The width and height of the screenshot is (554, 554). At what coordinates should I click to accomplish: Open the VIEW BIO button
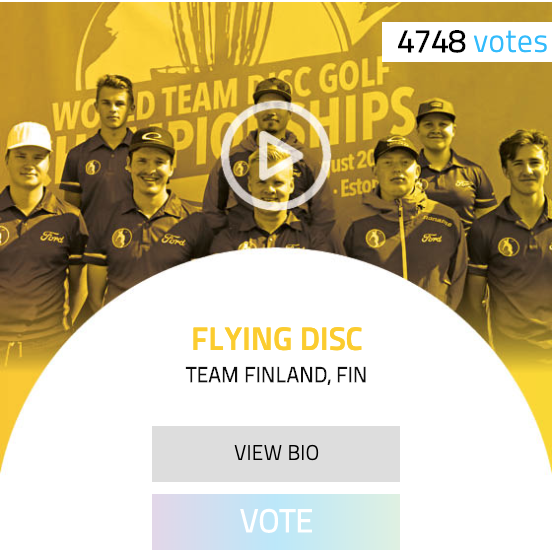click(276, 454)
